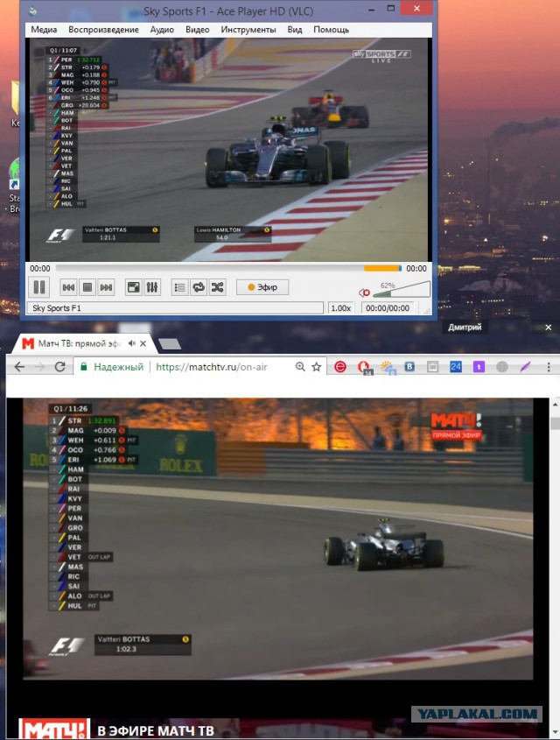560x740 pixels.
Task: Close the Матч ТВ browser tab
Action: [143, 343]
